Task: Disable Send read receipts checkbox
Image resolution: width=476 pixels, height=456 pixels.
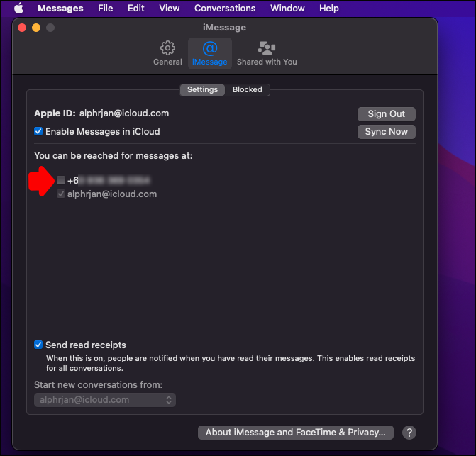Action: click(x=38, y=345)
